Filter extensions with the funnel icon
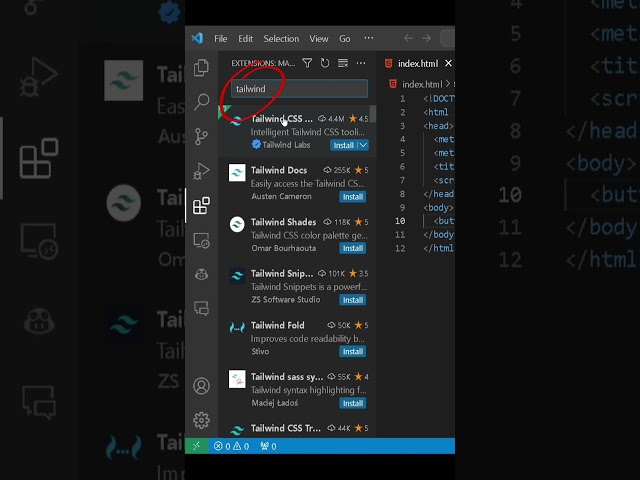 pos(307,63)
